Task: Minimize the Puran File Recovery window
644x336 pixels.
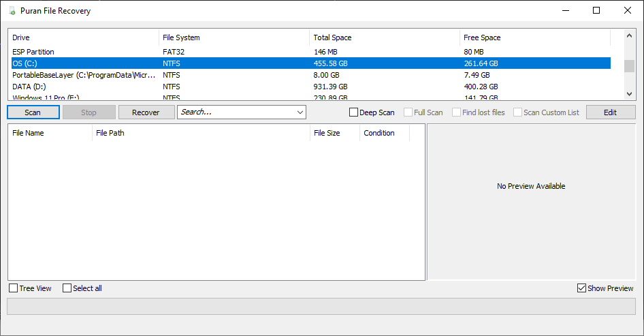Action: point(566,10)
